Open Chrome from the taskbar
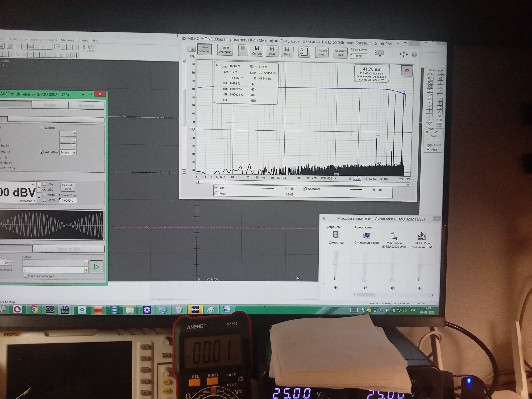The width and height of the screenshot is (532, 399). 34,309
